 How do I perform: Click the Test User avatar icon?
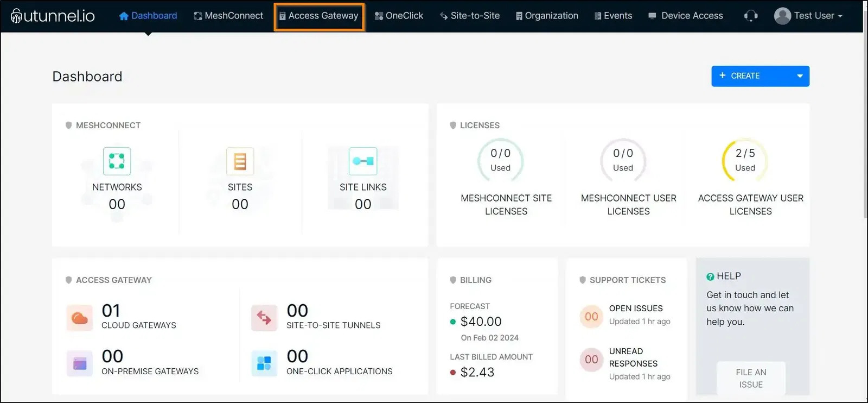[x=782, y=16]
